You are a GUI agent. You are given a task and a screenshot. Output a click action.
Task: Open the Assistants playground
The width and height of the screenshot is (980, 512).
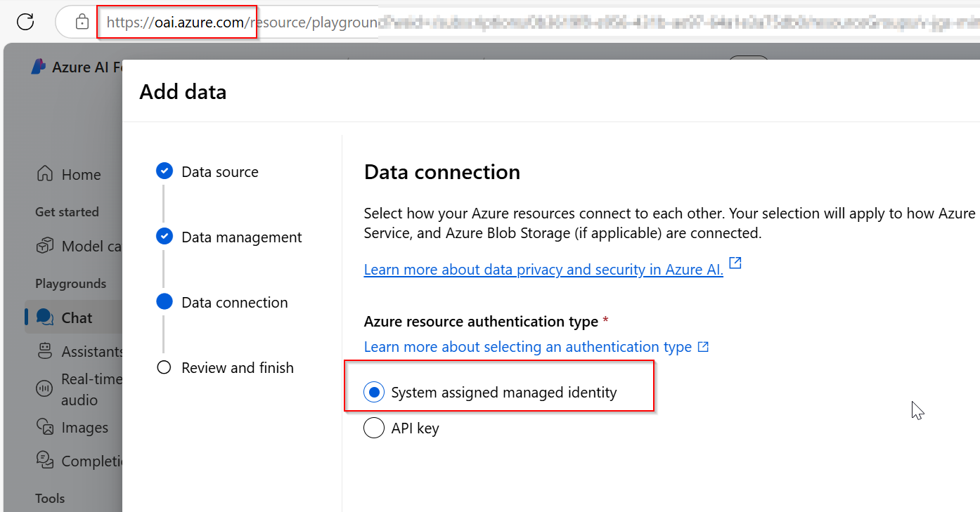74,351
